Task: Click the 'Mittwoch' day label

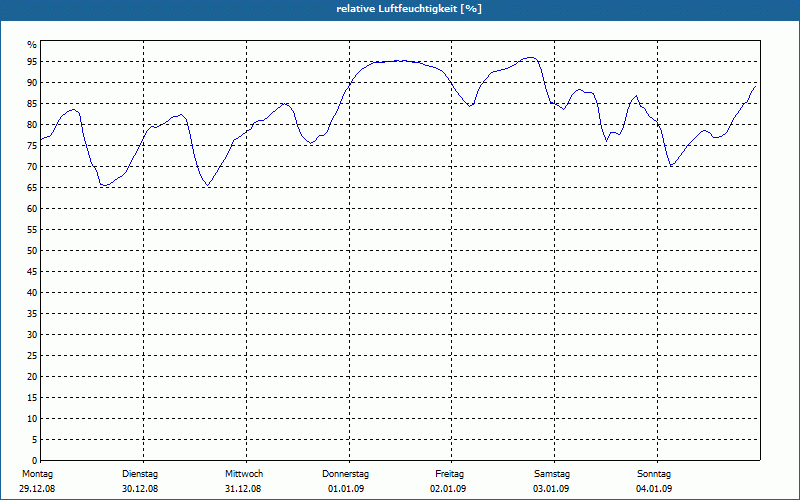Action: click(x=244, y=474)
